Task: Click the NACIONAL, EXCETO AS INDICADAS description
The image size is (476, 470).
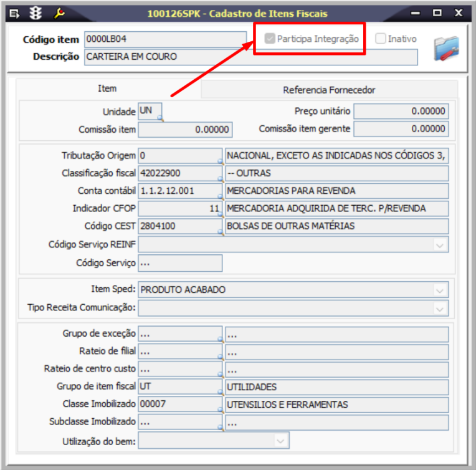Action: pos(336,156)
